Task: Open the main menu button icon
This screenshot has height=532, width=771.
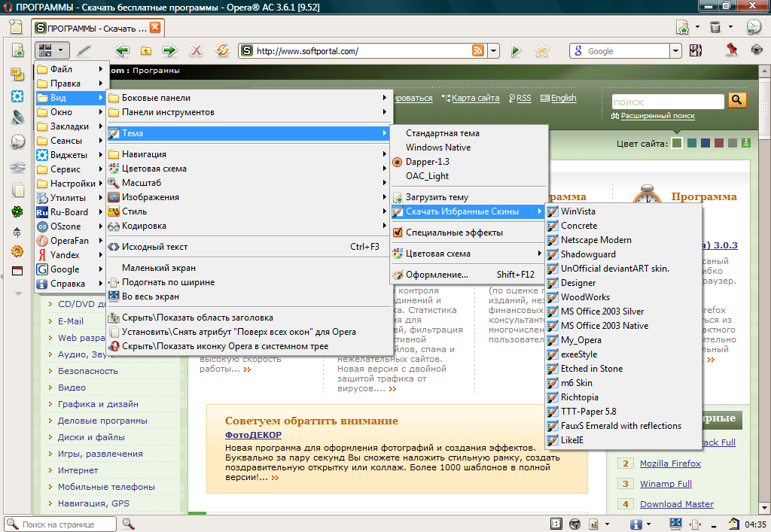Action: tap(45, 50)
